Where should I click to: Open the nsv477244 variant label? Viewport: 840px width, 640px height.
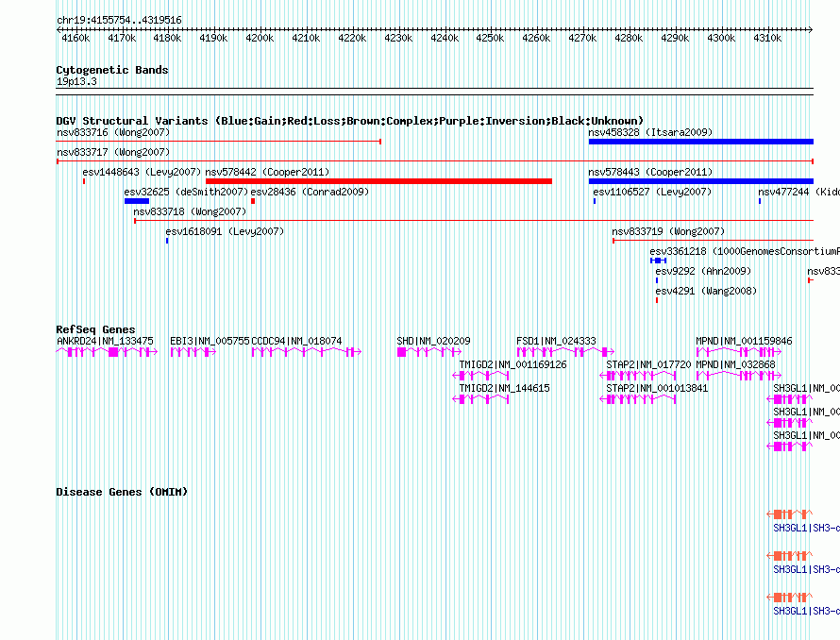pos(798,192)
